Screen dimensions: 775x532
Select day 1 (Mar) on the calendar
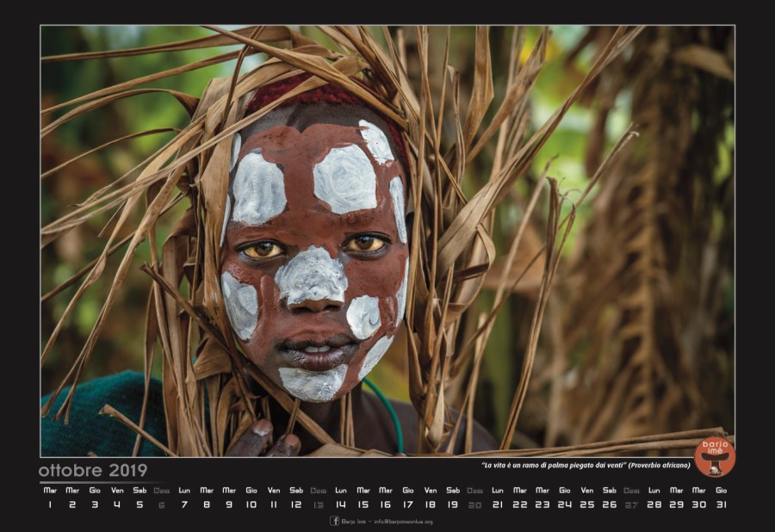50,504
